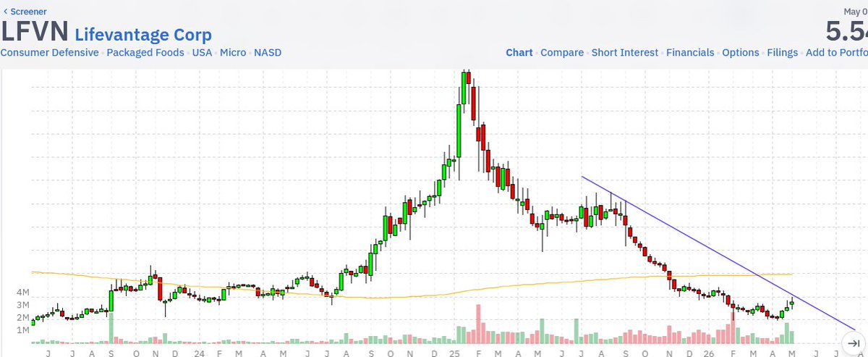The image size is (868, 357).
Task: Open the NASD exchange link
Action: coord(267,53)
